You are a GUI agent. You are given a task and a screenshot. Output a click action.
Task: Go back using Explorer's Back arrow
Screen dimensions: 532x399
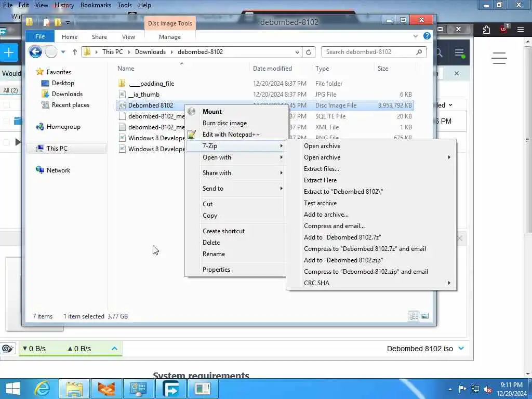coord(35,52)
